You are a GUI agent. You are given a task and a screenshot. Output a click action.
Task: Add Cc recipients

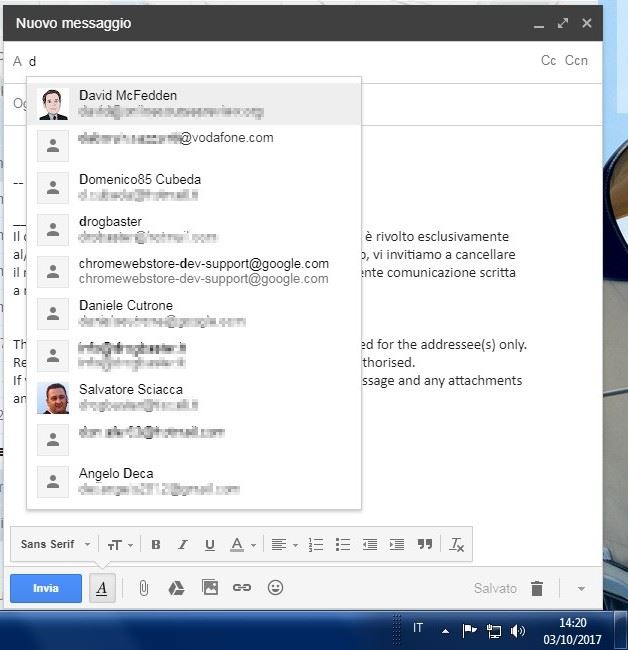[548, 61]
